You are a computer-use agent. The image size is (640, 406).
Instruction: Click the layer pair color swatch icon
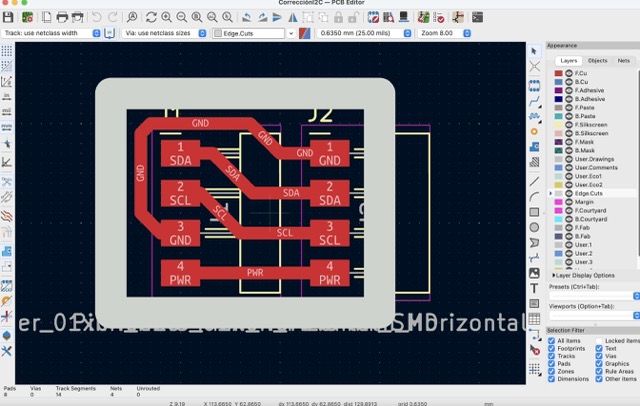(304, 33)
